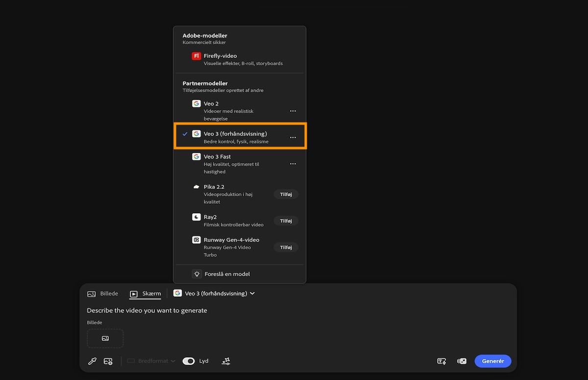Click the prompt enhance sparkle icon
Screen dimensions: 588x380
[x=226, y=361]
